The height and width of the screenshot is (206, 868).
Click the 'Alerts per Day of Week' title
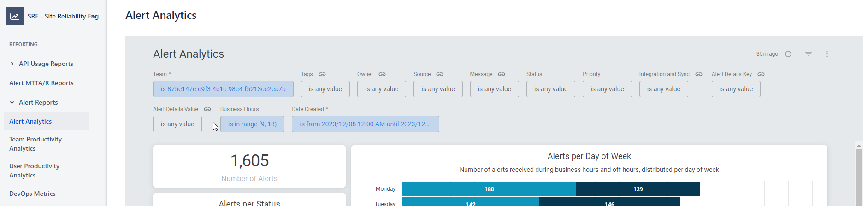[x=589, y=156]
